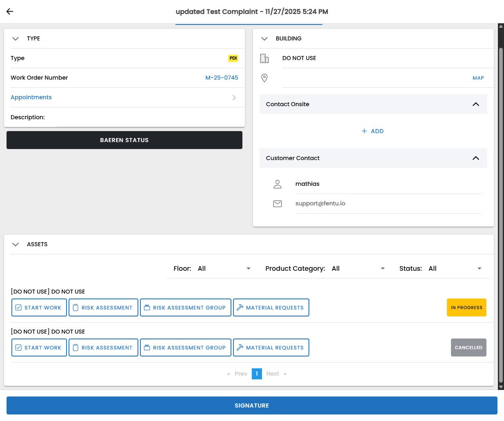This screenshot has height=421, width=504.
Task: Open RISK ASSESSMENT for the In Progress asset
Action: click(103, 307)
